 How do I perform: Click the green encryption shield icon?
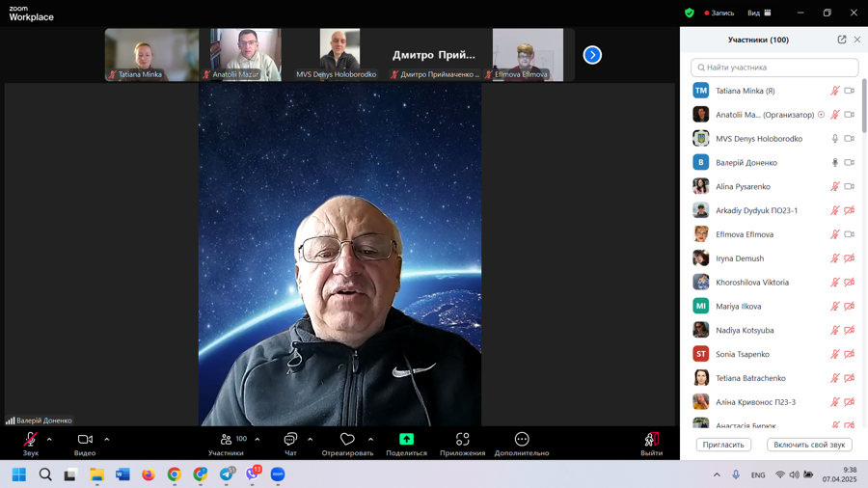(x=690, y=13)
